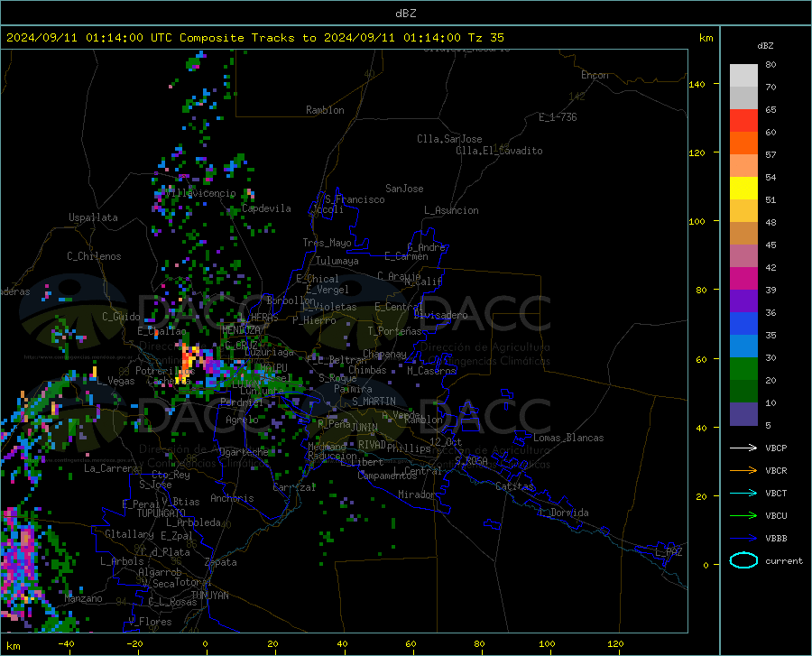This screenshot has width=812, height=656.
Task: Click the 'Villavicencio' map label
Action: point(200,193)
